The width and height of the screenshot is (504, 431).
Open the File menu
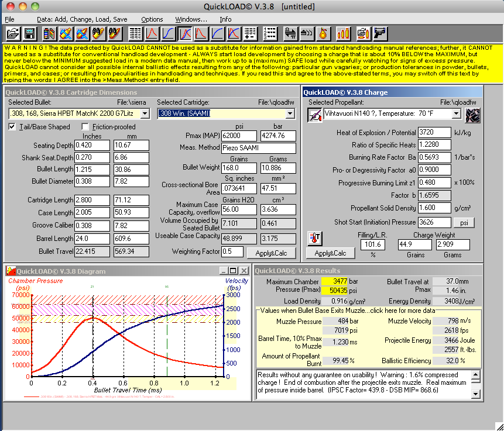[9, 19]
